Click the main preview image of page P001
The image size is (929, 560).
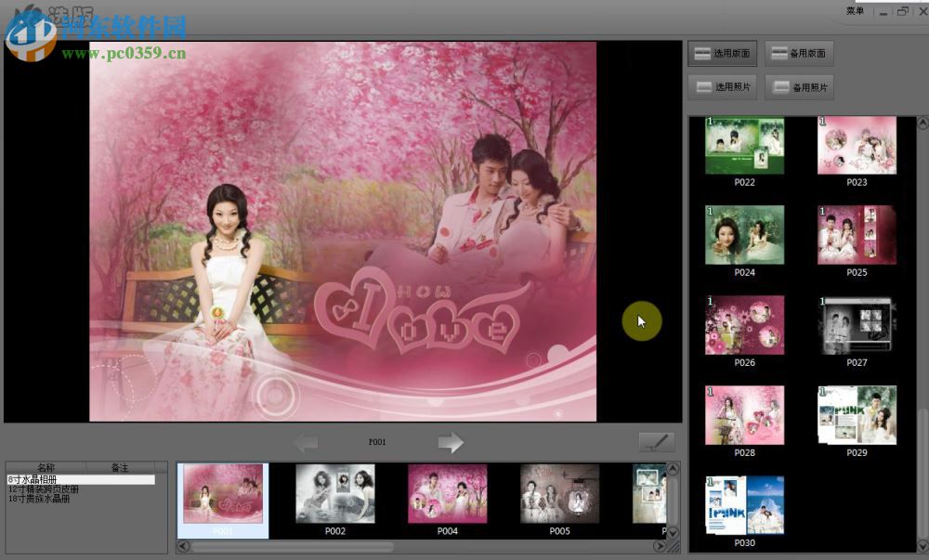pos(343,231)
